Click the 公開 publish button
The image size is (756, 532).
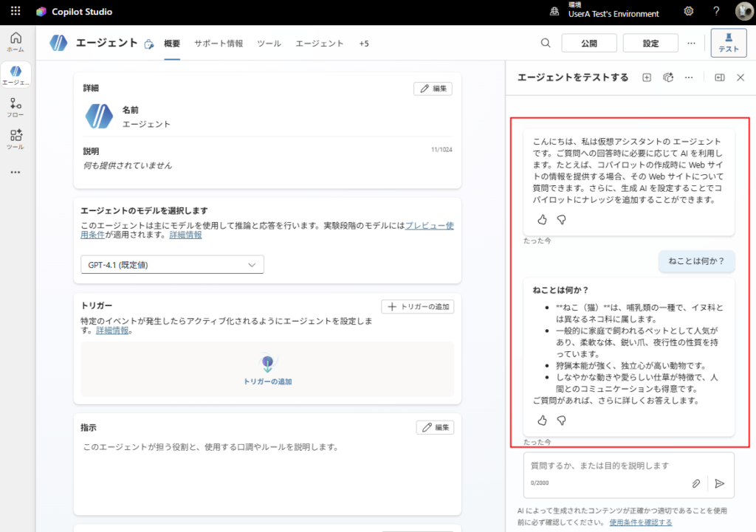click(x=589, y=44)
